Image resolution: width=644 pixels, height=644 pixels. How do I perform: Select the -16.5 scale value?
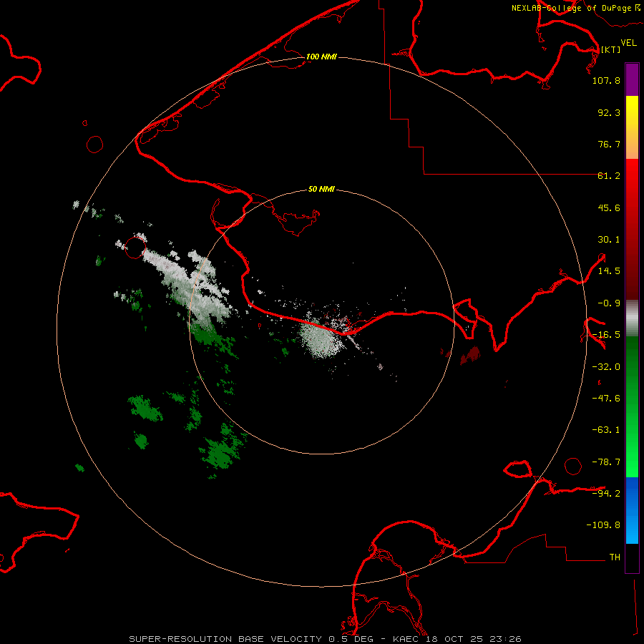(606, 335)
